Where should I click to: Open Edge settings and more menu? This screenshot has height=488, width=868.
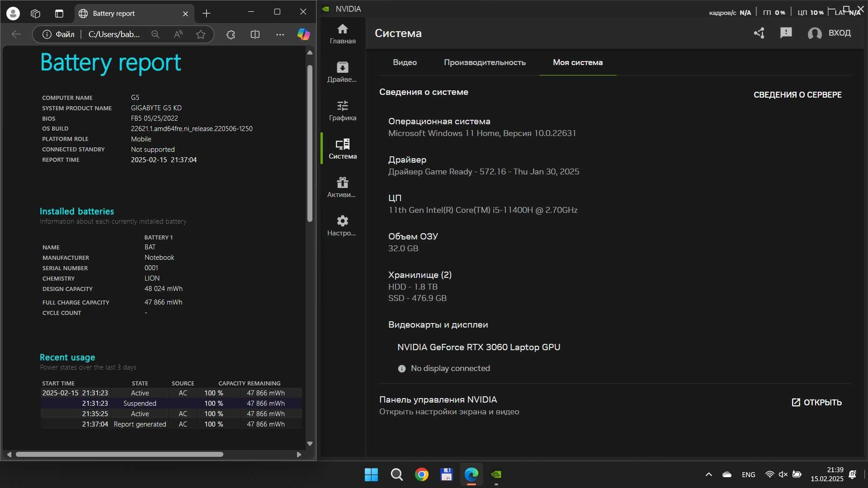[280, 34]
